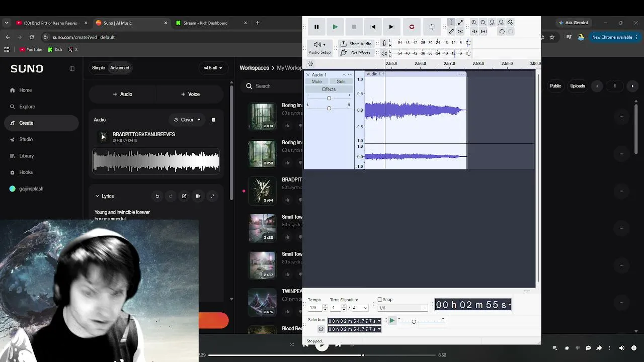Viewport: 644px width, 362px height.
Task: Click the + Voice button
Action: coord(190,94)
